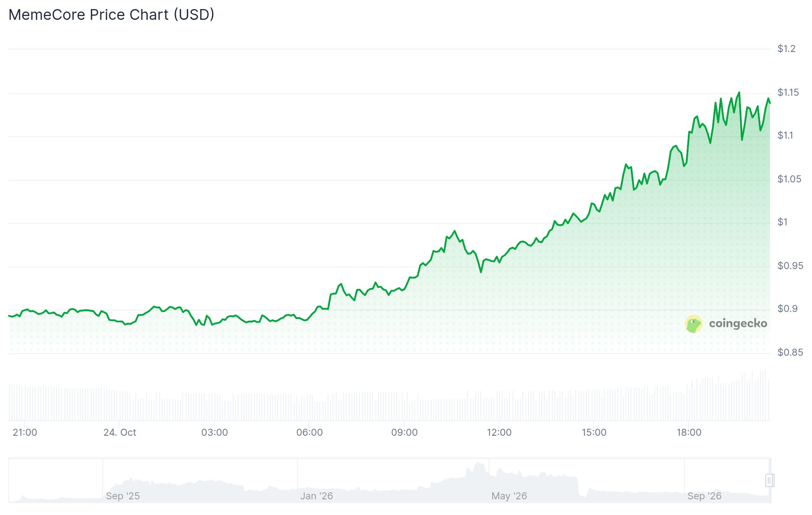Click the coingecko watermark text
The width and height of the screenshot is (812, 515).
[738, 324]
